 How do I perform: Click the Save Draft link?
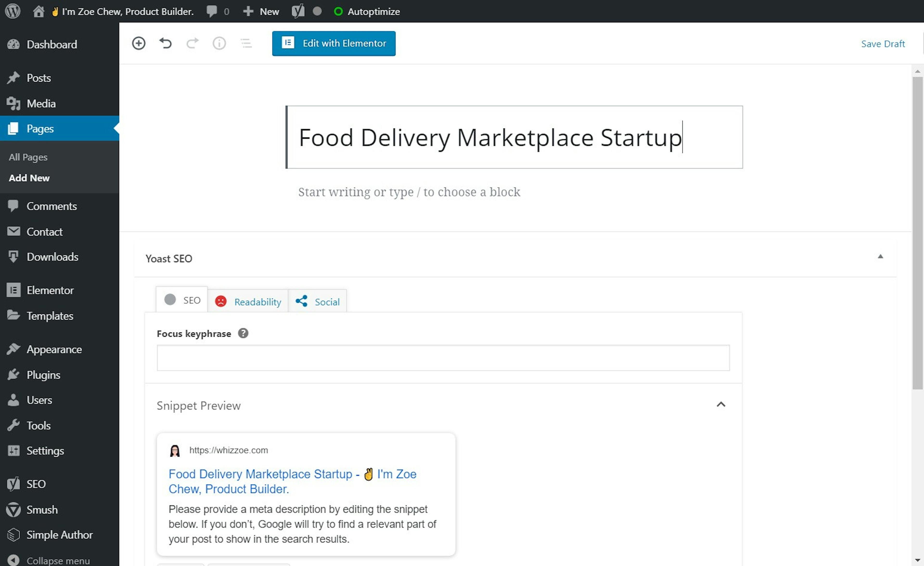pyautogui.click(x=883, y=44)
